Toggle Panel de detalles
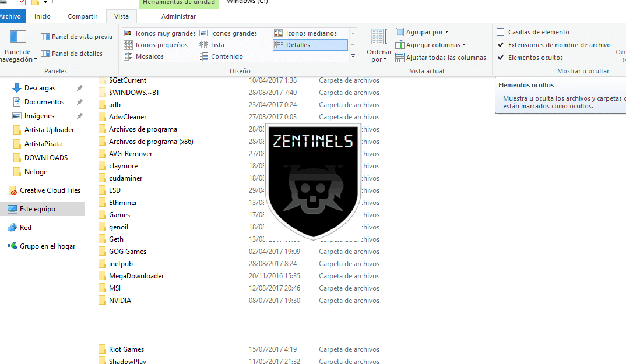Viewport: 626px width, 364px height. (x=72, y=54)
